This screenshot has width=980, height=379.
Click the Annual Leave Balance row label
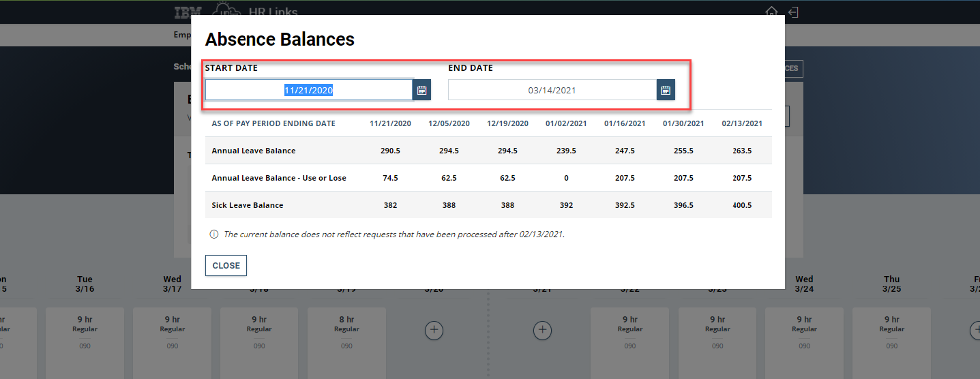point(254,151)
